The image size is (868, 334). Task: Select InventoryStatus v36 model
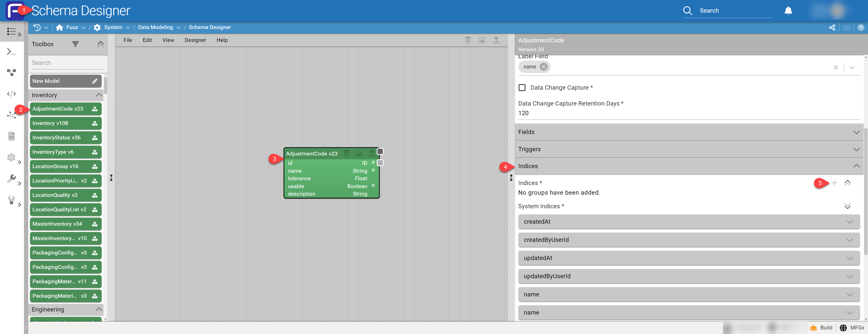pos(66,138)
